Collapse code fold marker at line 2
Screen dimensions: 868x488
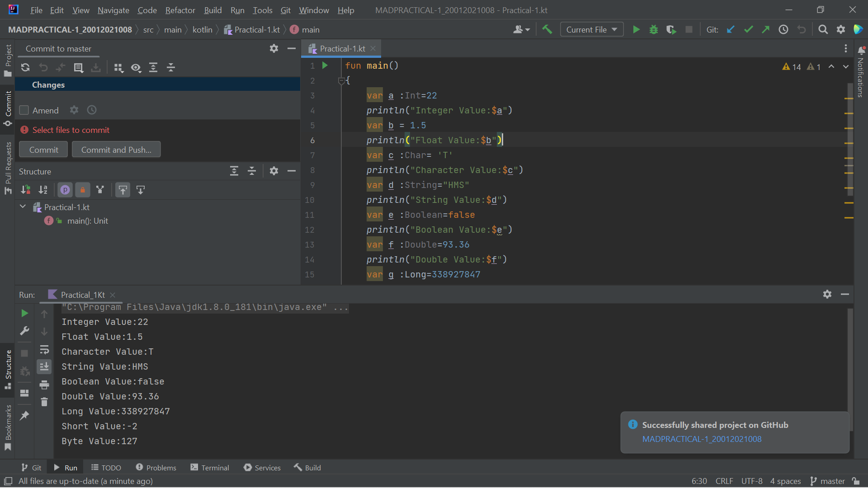click(341, 81)
